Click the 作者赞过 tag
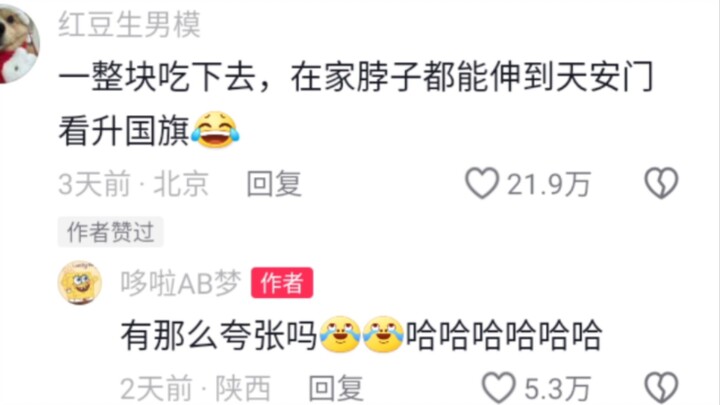 pyautogui.click(x=110, y=232)
